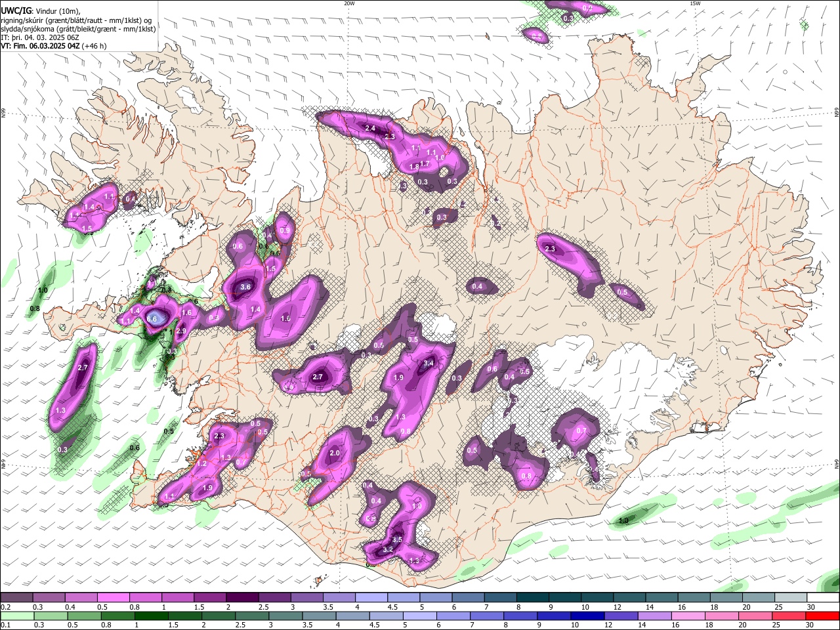Image resolution: width=840 pixels, height=630 pixels.
Task: Select the light pink rain swatch between 16 and 18
Action: 687,616
